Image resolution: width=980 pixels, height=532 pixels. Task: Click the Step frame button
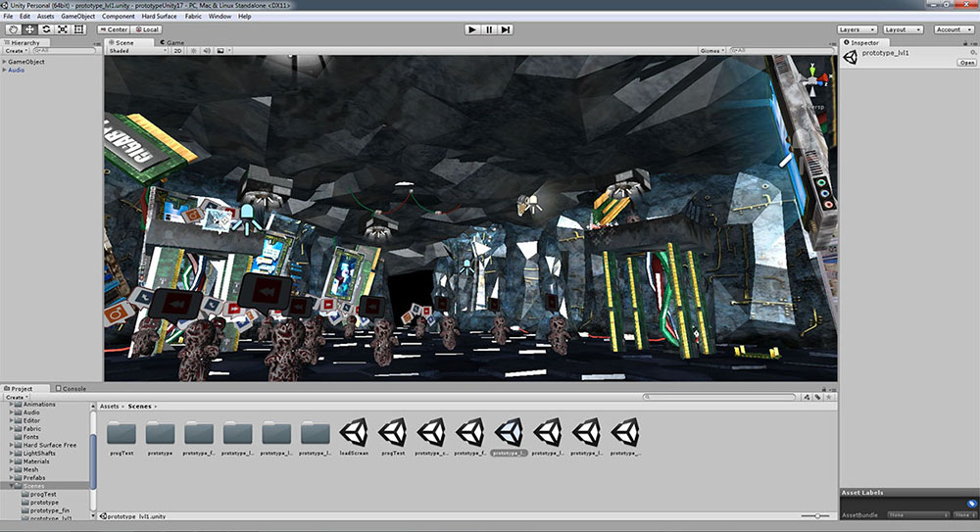[x=506, y=29]
